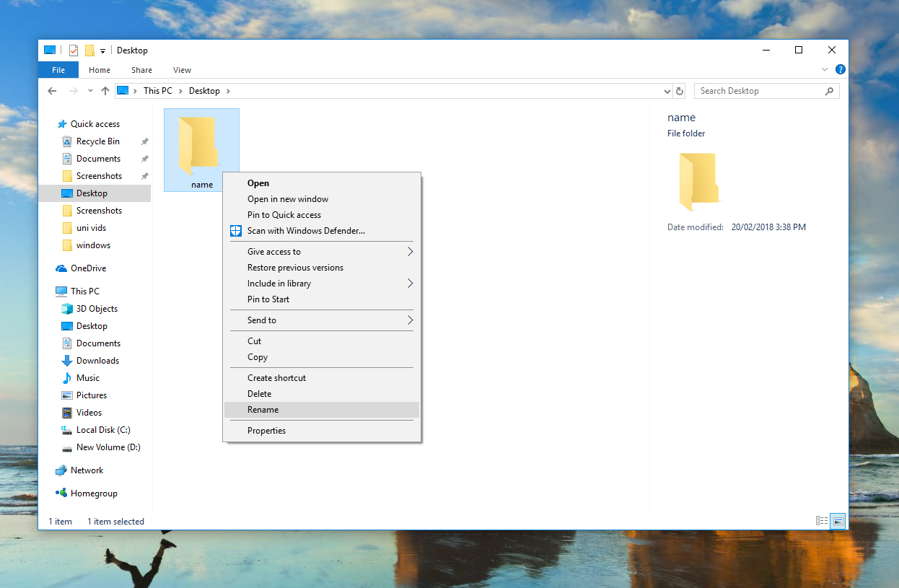Switch to Large icons view in status bar
This screenshot has width=899, height=588.
[838, 521]
